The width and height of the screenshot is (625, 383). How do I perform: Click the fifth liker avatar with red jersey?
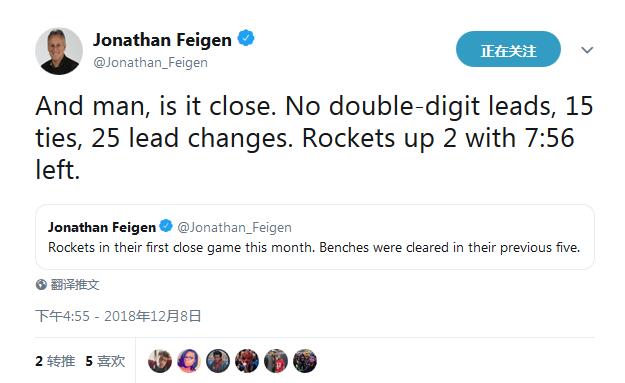pos(276,361)
